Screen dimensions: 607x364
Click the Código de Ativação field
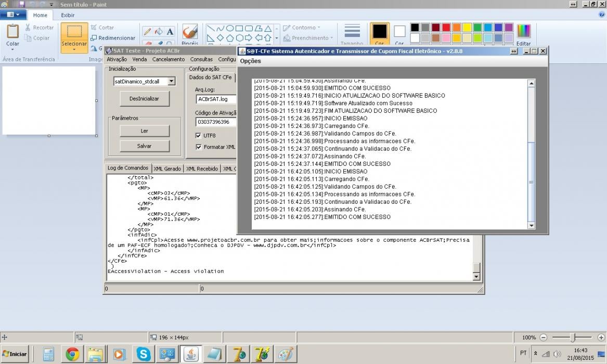(216, 122)
